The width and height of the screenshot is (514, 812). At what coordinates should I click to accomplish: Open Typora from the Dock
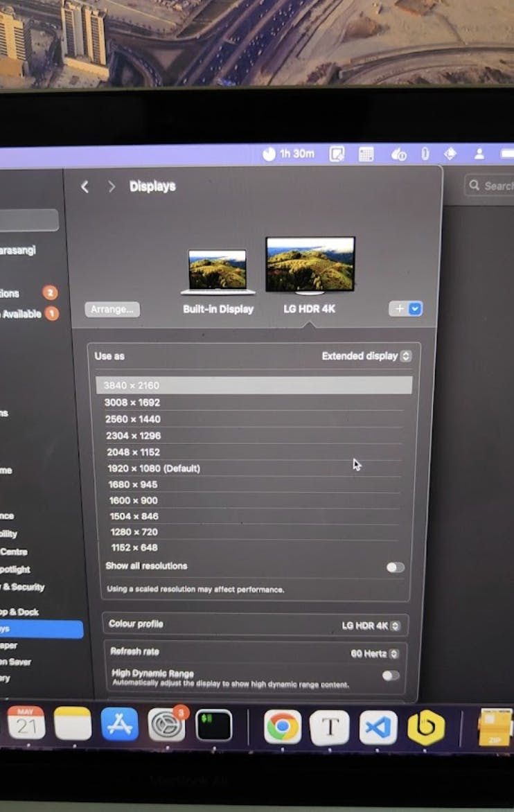[x=330, y=727]
